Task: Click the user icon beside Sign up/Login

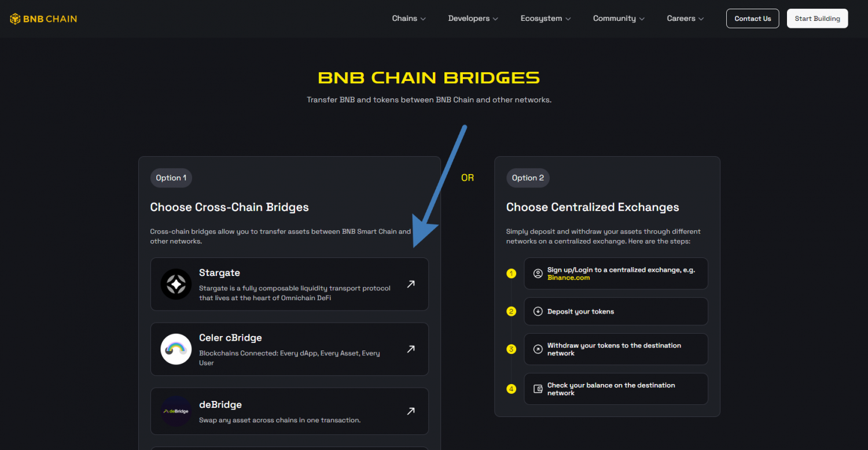Action: [538, 274]
